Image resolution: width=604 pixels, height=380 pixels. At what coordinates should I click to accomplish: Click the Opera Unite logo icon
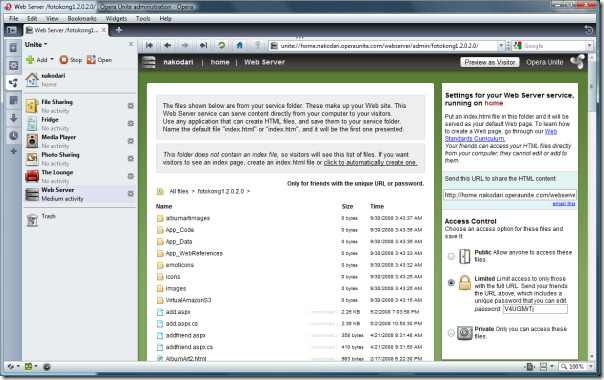(577, 62)
